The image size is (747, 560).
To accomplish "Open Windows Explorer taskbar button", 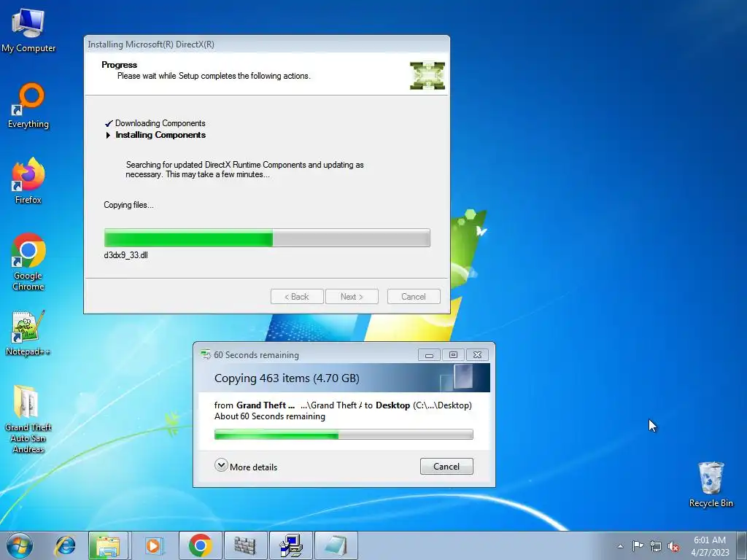I will 108,545.
